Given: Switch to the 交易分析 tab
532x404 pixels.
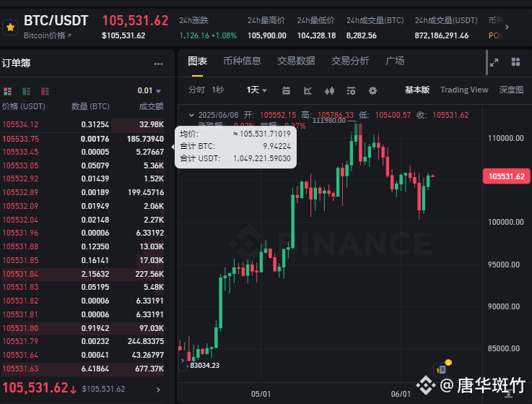Looking at the screenshot, I should [x=350, y=61].
